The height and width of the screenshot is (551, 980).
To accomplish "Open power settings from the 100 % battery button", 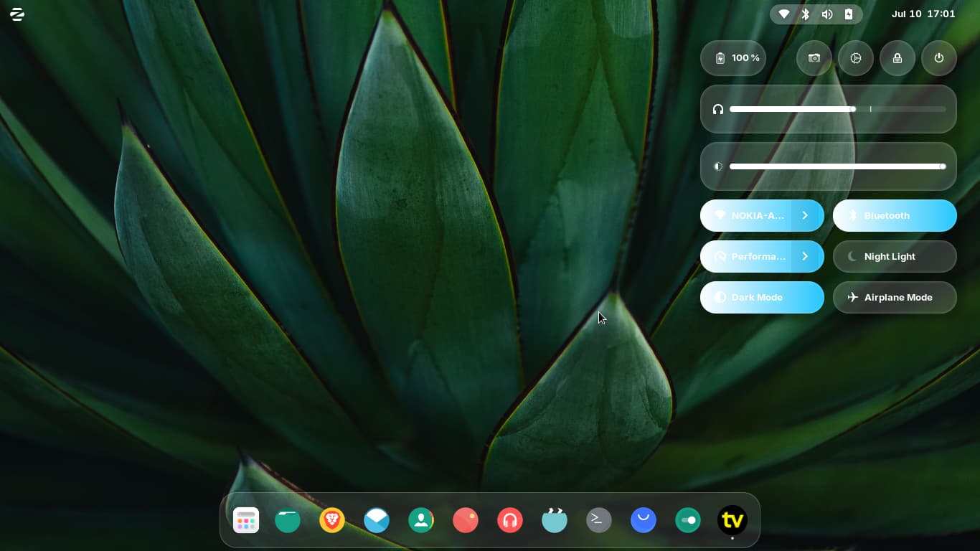I will pos(733,58).
